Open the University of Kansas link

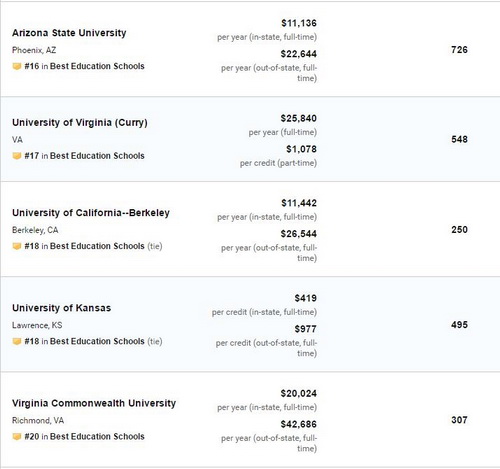[62, 308]
